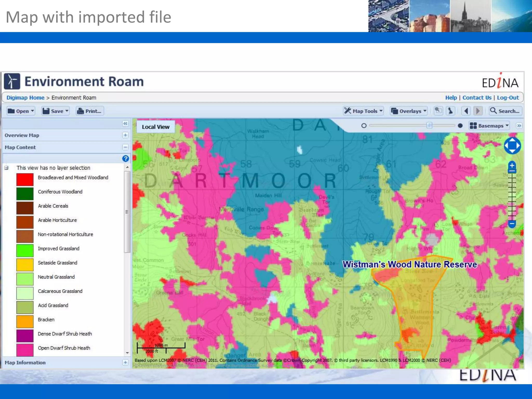Open the Help link
532x399 pixels.
451,98
